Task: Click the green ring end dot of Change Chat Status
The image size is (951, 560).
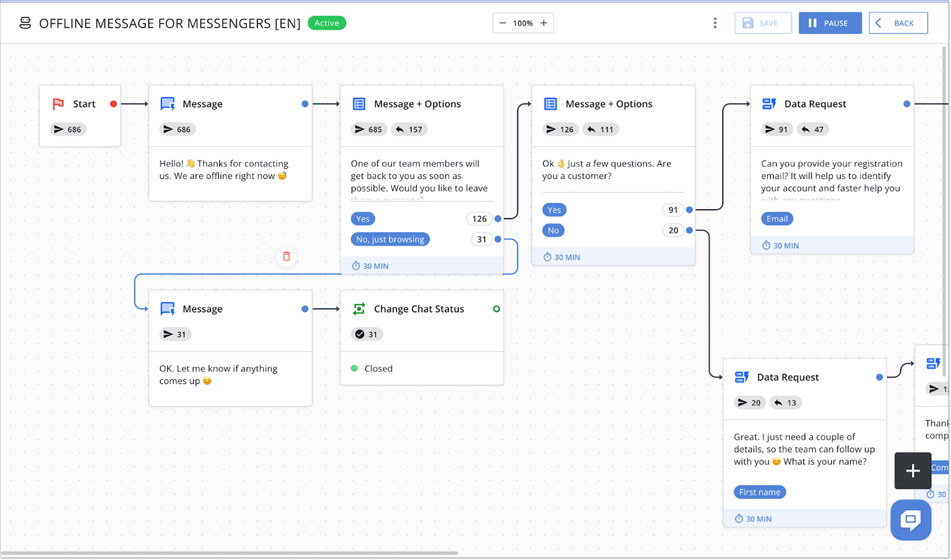Action: 497,309
